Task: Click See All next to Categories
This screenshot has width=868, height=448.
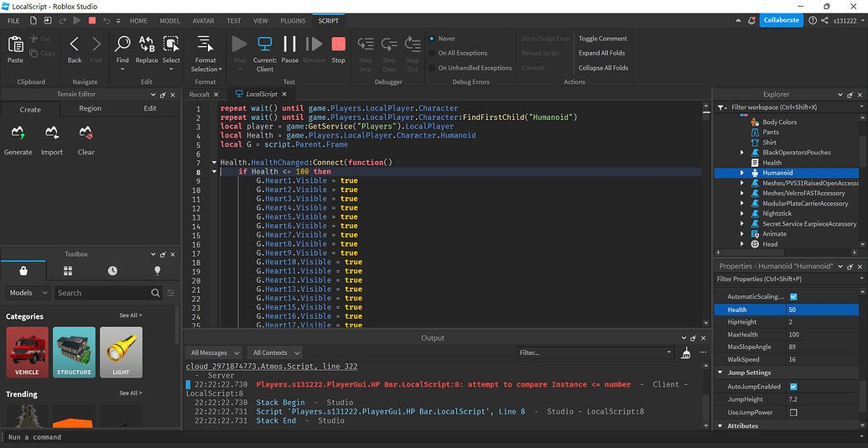Action: 131,315
